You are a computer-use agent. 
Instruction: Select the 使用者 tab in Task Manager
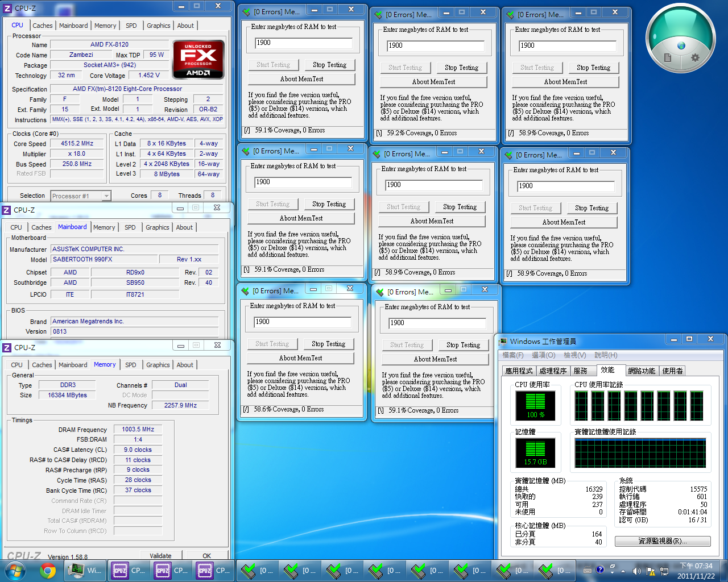pyautogui.click(x=673, y=371)
